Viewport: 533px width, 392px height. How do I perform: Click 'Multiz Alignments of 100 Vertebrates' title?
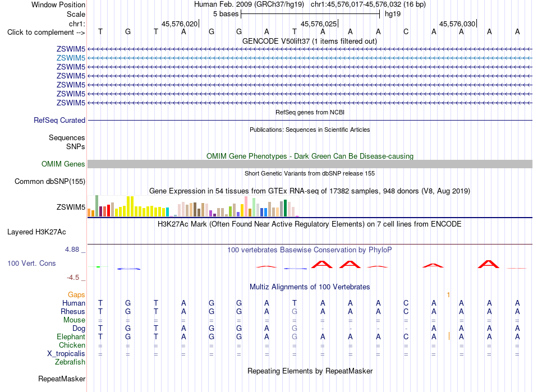click(x=310, y=287)
